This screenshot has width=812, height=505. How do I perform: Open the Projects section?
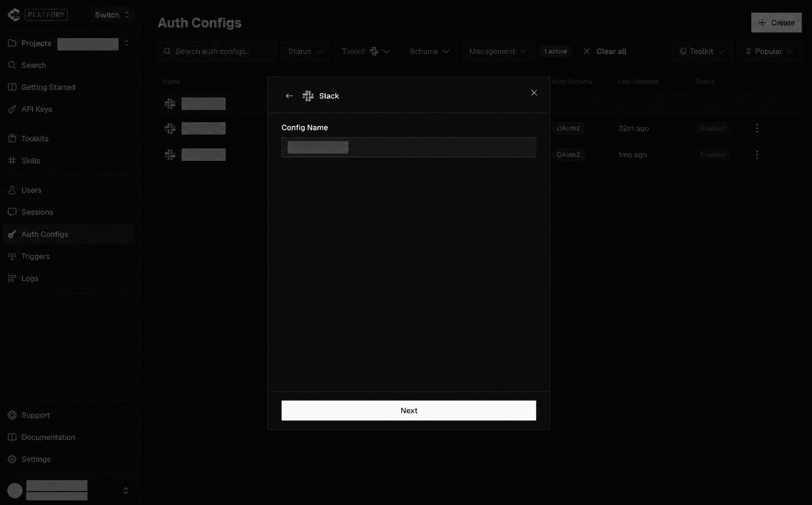pyautogui.click(x=36, y=43)
